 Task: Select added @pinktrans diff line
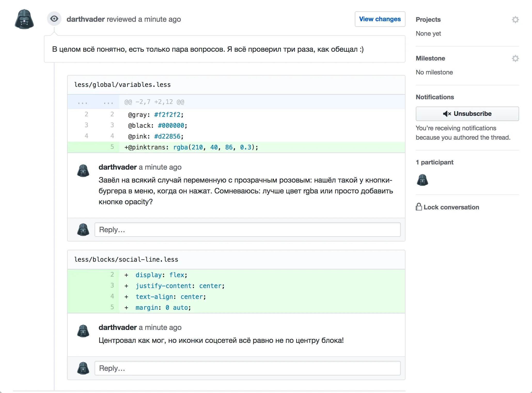191,147
